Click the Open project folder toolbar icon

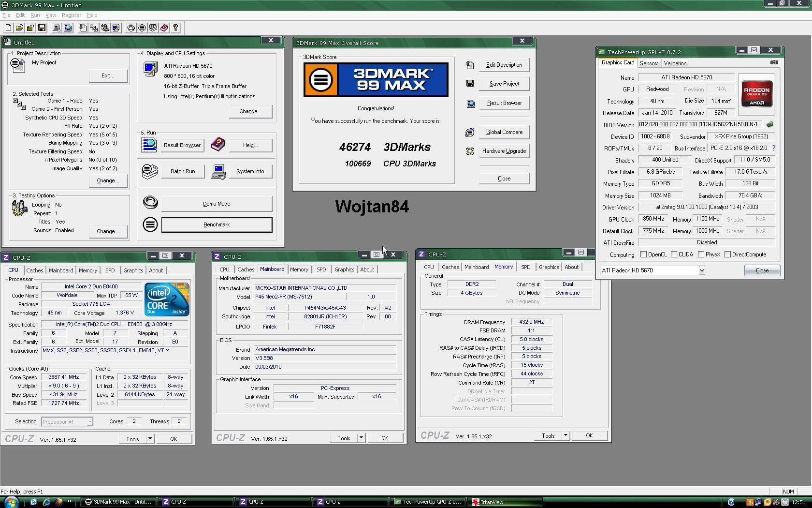(19, 28)
